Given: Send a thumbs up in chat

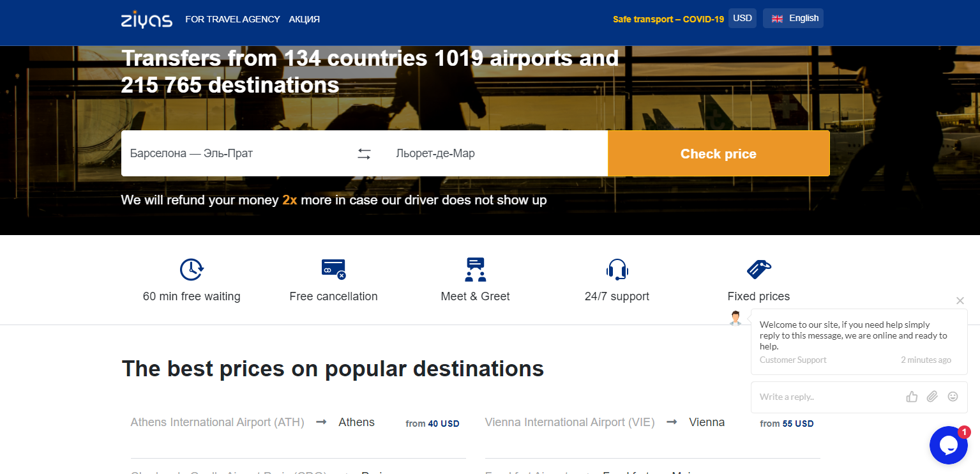Looking at the screenshot, I should (x=912, y=397).
